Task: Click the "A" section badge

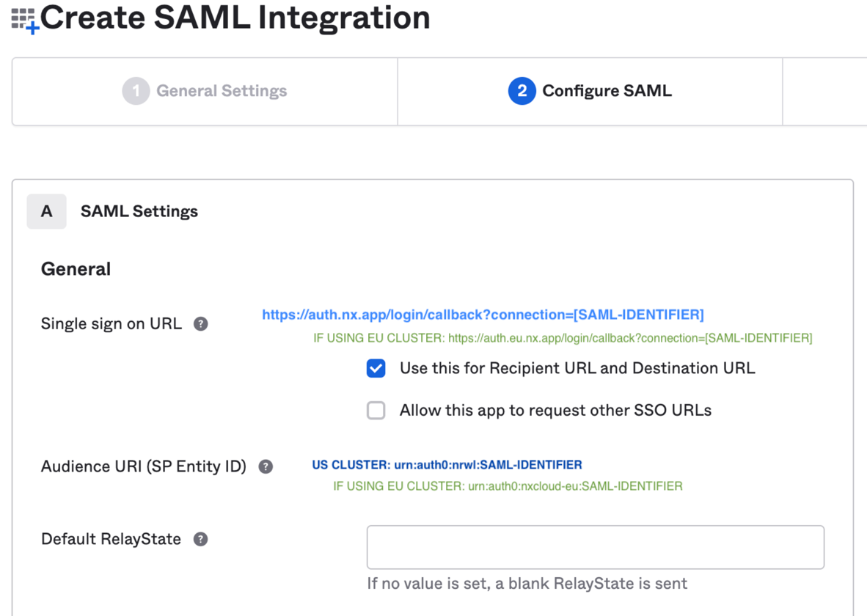Action: tap(46, 211)
